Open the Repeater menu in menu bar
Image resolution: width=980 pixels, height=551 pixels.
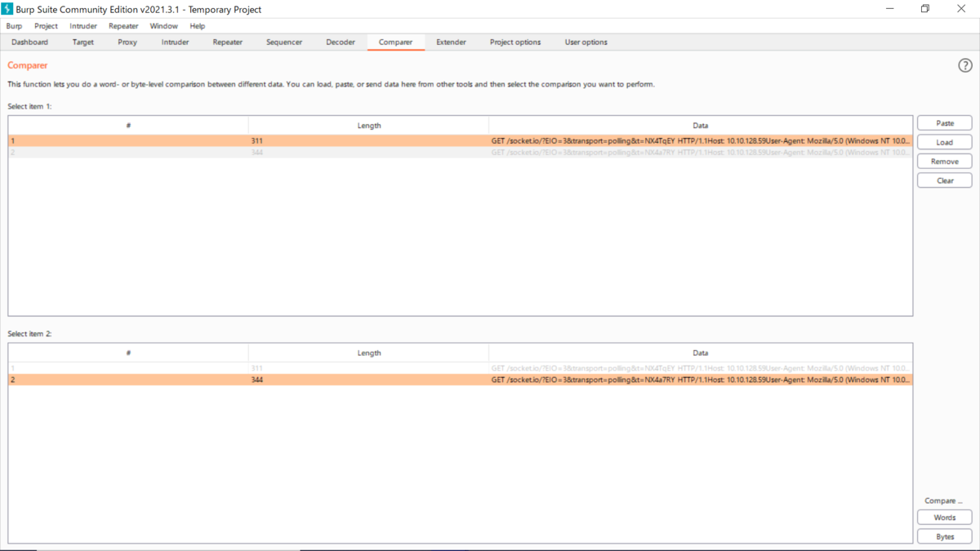coord(123,26)
